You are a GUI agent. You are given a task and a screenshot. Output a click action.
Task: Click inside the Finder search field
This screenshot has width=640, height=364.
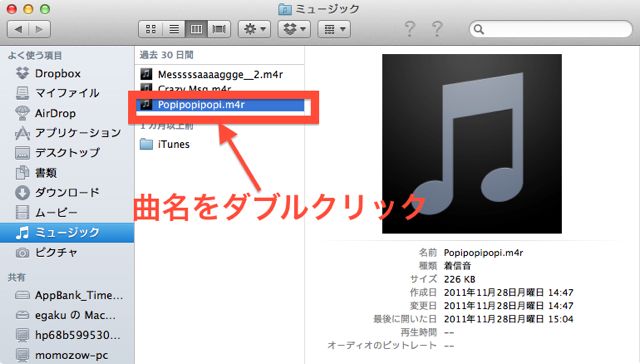[551, 29]
